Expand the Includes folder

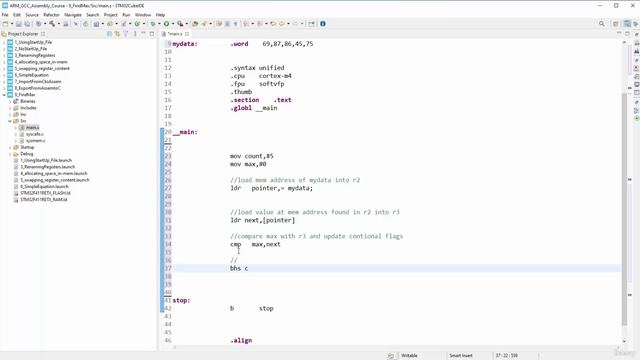click(10, 108)
